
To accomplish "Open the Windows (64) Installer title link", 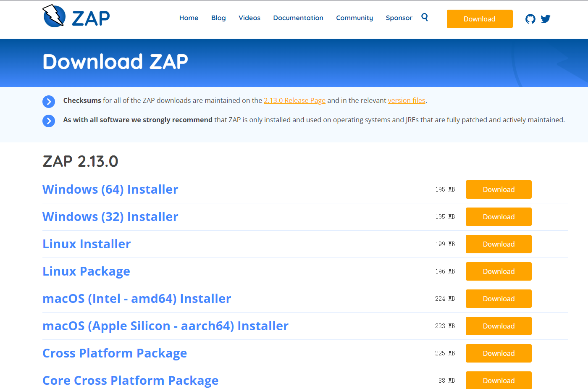I will (110, 189).
